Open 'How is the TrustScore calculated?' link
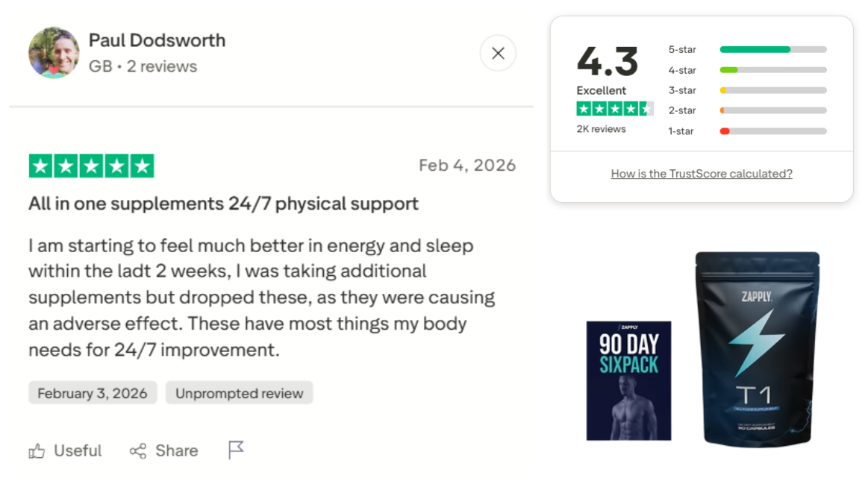Screen dimensions: 868x484 coord(702,174)
